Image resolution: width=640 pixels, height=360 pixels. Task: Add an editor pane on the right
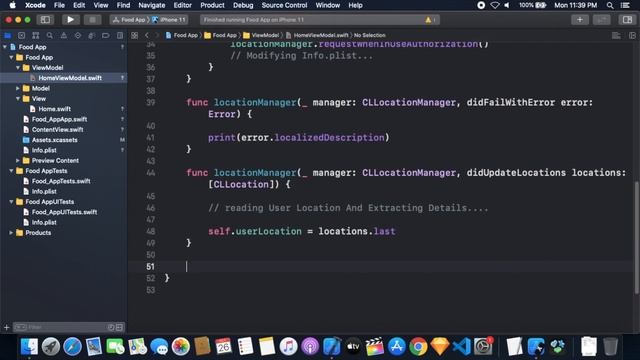pyautogui.click(x=632, y=36)
